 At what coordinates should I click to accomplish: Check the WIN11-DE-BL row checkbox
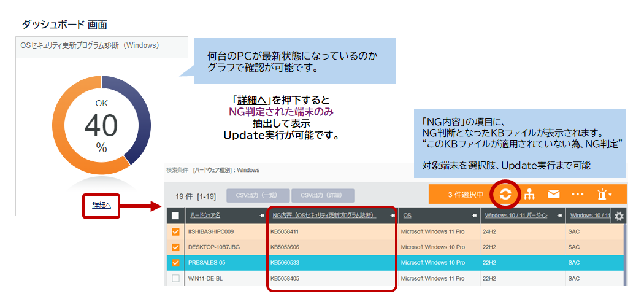(x=175, y=278)
